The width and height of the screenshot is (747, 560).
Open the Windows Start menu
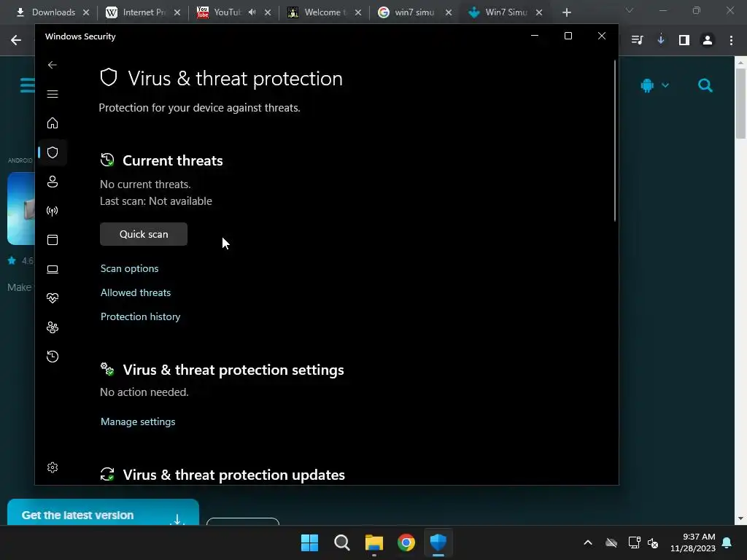[309, 542]
